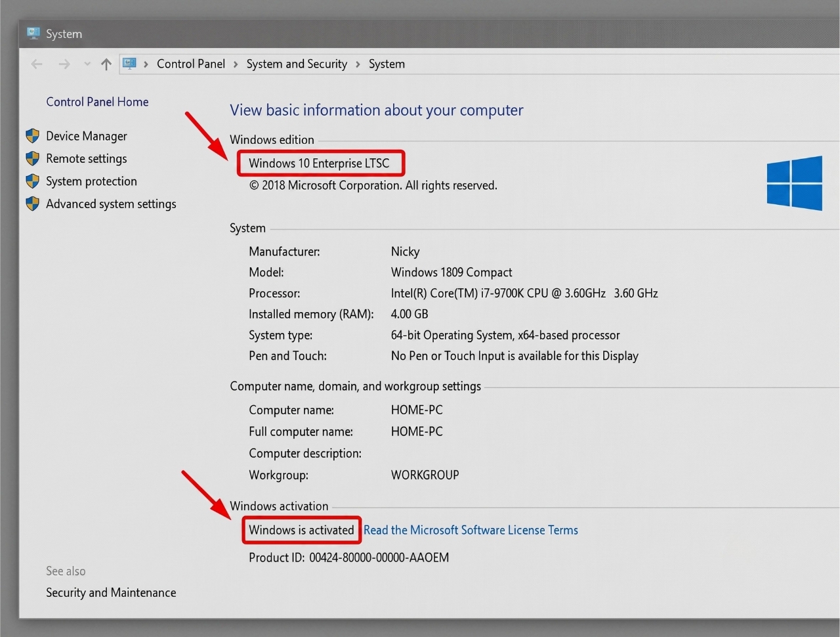This screenshot has height=637, width=840.
Task: Click the No Pen or Touch Input text
Action: (514, 356)
